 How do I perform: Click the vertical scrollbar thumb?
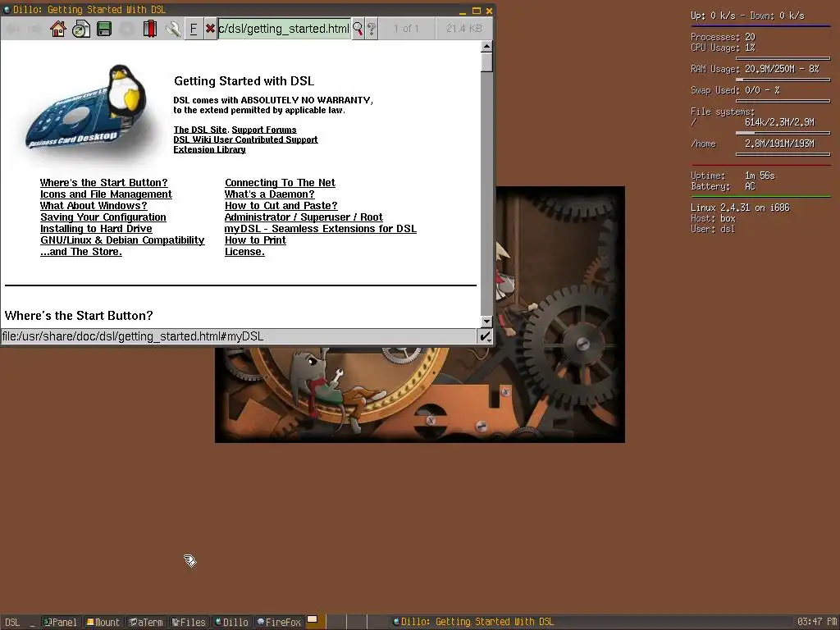pos(486,62)
